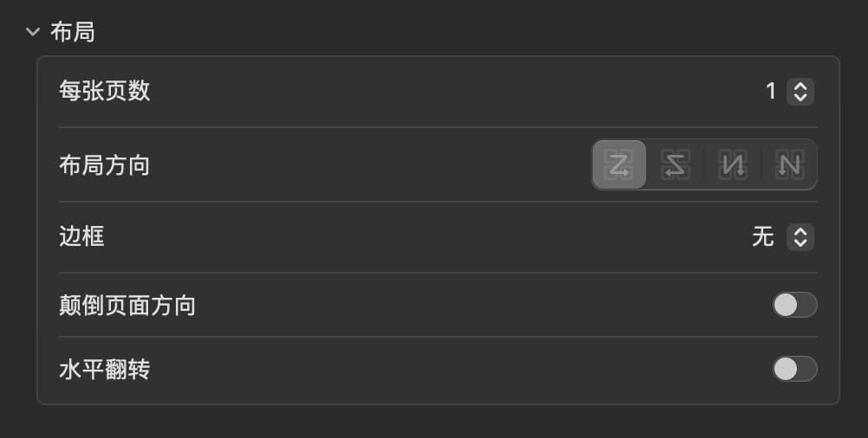Turn on the 水平翻转 toggle
This screenshot has width=868, height=438.
[794, 369]
